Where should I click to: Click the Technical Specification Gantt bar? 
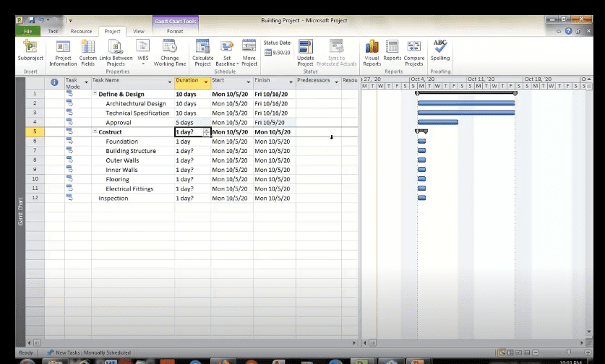tap(466, 113)
